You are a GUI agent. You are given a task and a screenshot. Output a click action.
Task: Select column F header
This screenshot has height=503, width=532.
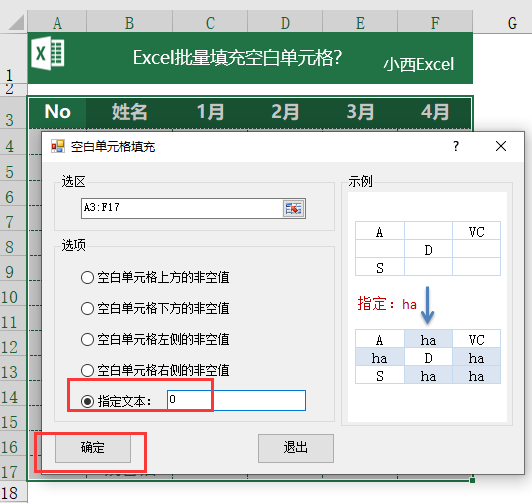(435, 22)
